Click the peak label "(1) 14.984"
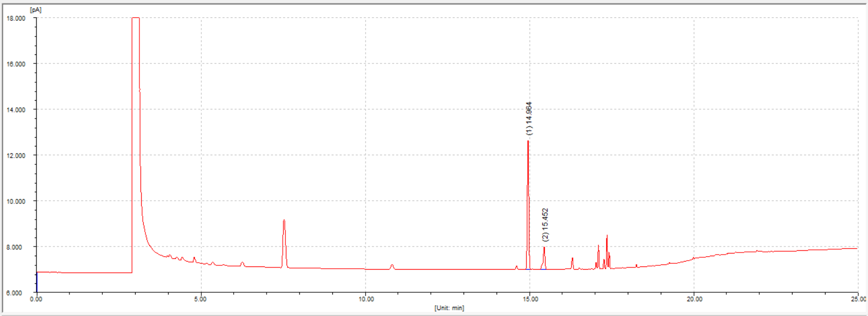 click(529, 118)
